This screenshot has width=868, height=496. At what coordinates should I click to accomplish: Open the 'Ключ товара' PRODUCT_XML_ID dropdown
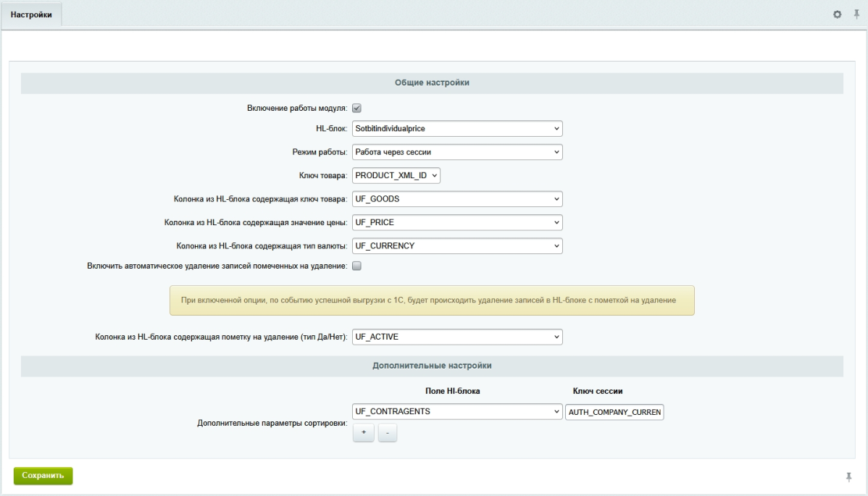[x=396, y=175]
